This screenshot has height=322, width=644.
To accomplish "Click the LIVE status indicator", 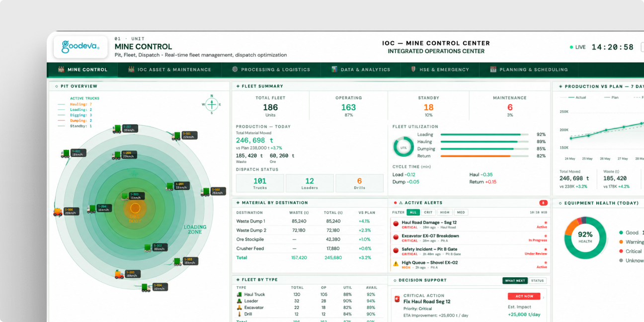I will click(578, 47).
